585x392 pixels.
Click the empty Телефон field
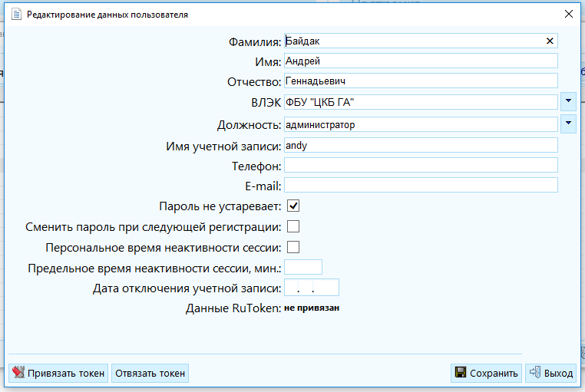coord(421,165)
